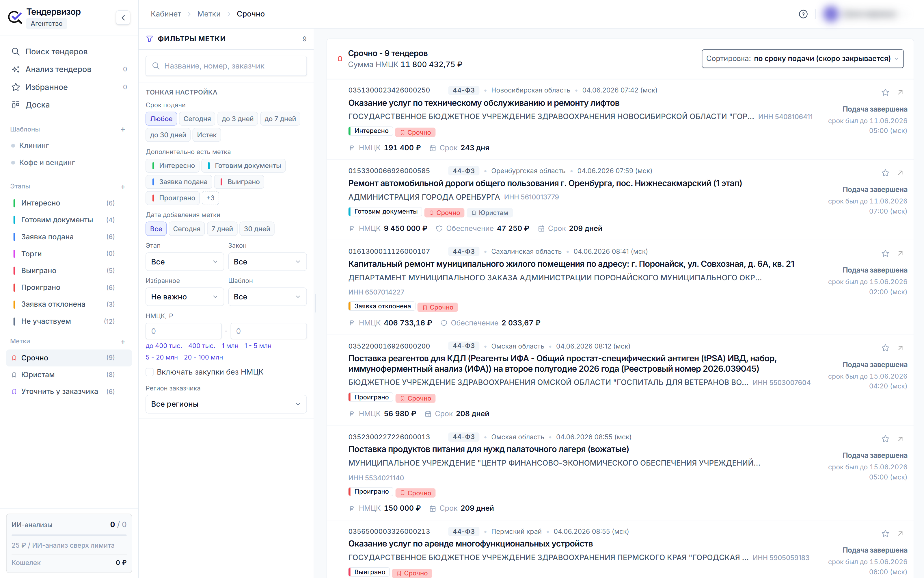Click the Тендервизор logo icon
924x578 pixels.
pyautogui.click(x=15, y=17)
